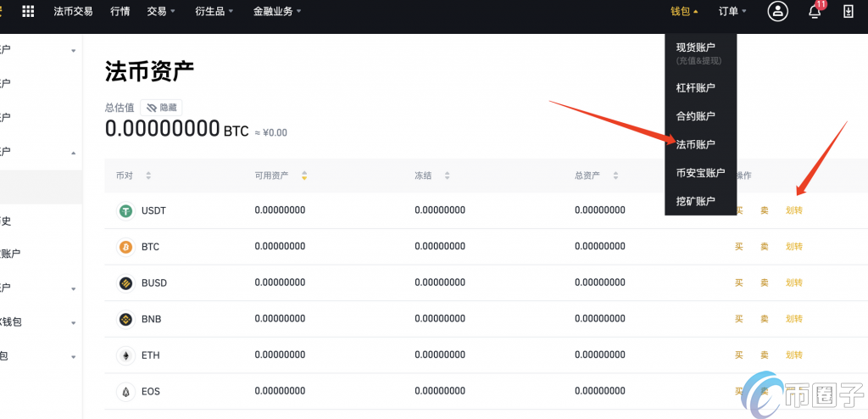Click 划转 in the ETH row
Image resolution: width=868 pixels, height=419 pixels.
click(x=793, y=355)
